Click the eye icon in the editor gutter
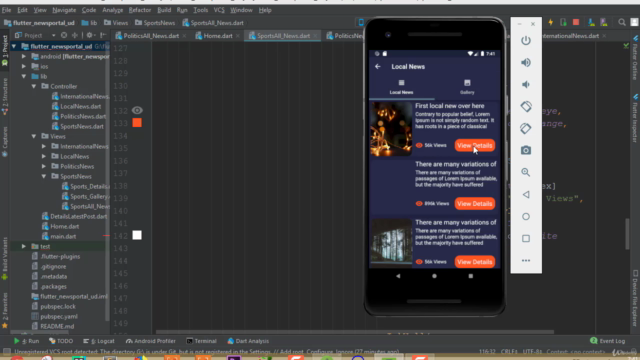The width and height of the screenshot is (640, 360). click(137, 110)
